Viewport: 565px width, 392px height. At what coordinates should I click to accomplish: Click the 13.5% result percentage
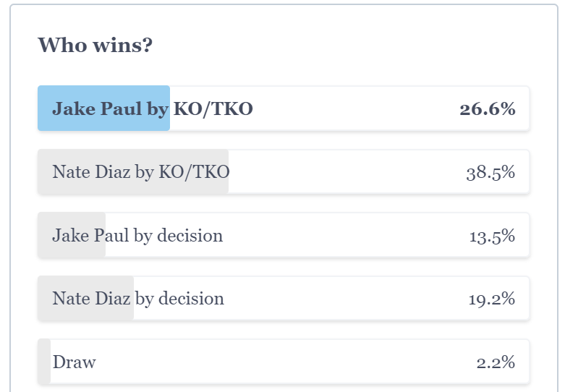(x=492, y=236)
